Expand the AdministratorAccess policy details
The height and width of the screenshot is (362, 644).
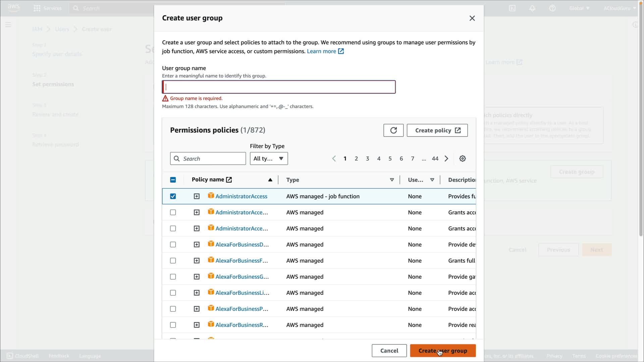(197, 196)
